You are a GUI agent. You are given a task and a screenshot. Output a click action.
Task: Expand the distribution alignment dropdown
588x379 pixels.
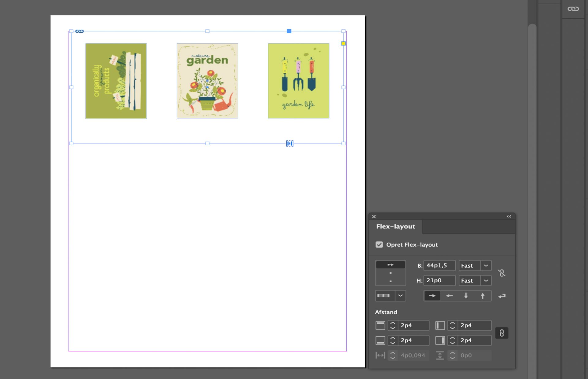coord(400,296)
